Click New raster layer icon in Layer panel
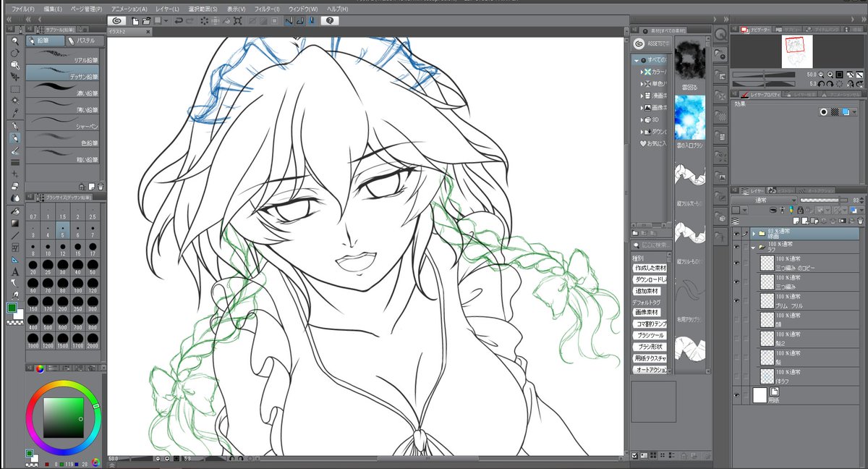The image size is (868, 469). (x=795, y=220)
